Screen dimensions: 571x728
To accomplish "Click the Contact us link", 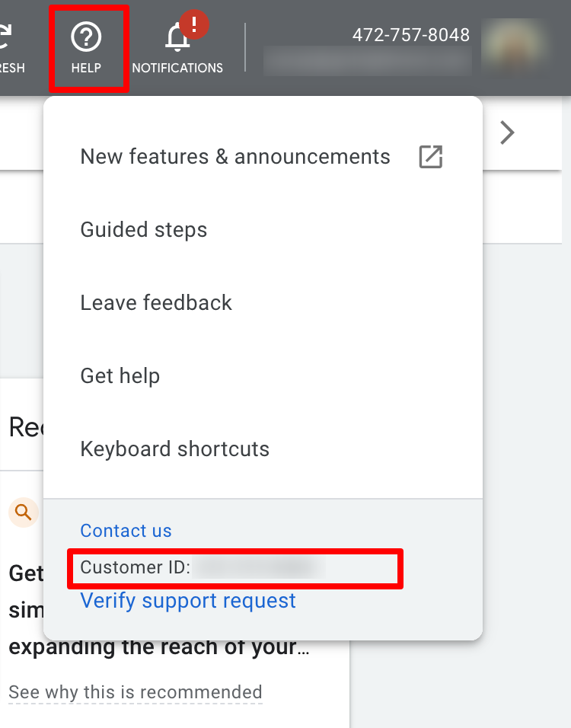I will (126, 531).
